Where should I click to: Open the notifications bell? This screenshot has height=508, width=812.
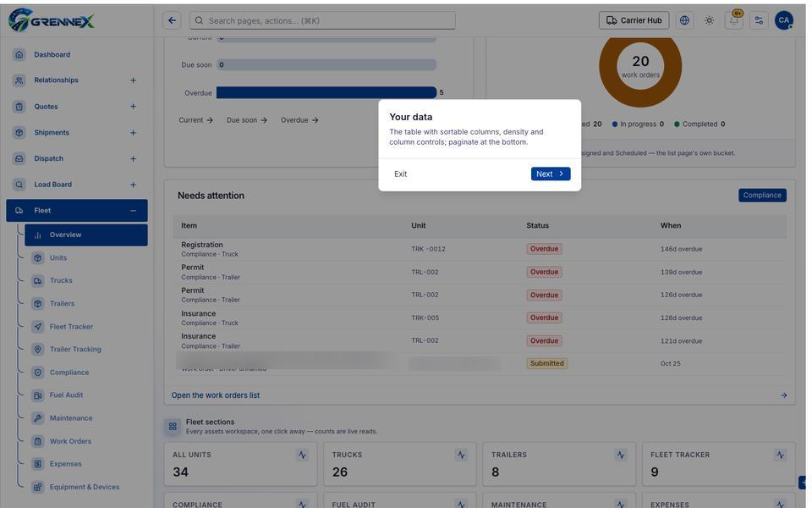[x=734, y=20]
